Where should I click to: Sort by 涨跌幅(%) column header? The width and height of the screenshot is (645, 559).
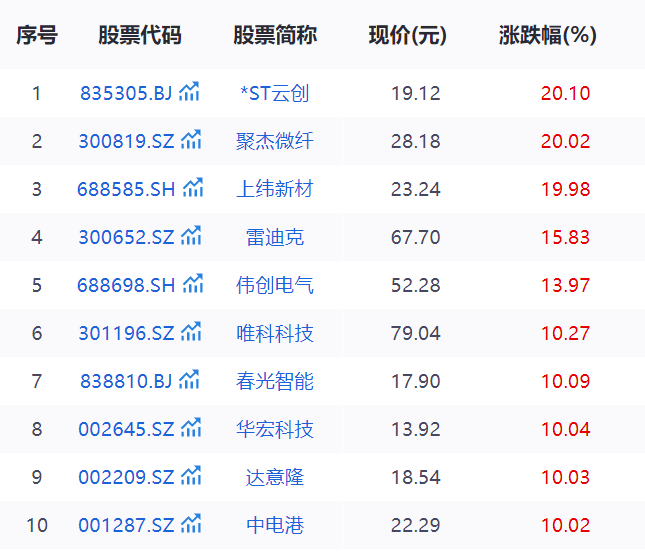pyautogui.click(x=547, y=36)
